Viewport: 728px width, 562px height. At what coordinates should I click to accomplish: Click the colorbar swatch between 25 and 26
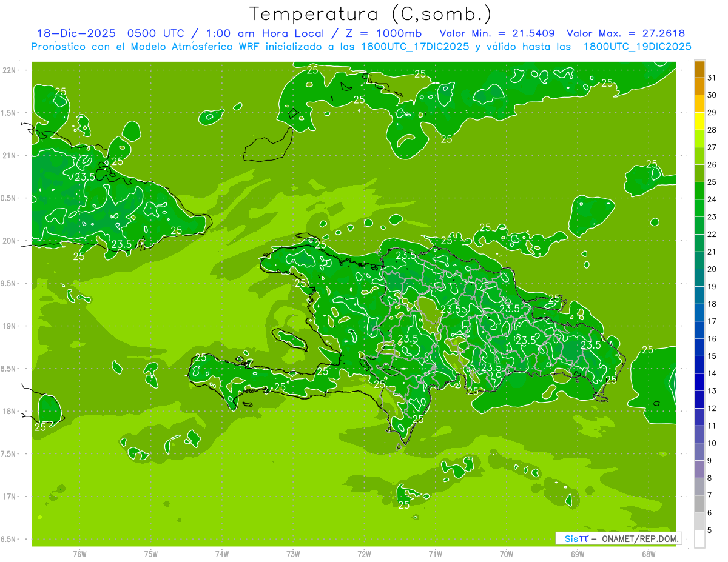(x=699, y=173)
